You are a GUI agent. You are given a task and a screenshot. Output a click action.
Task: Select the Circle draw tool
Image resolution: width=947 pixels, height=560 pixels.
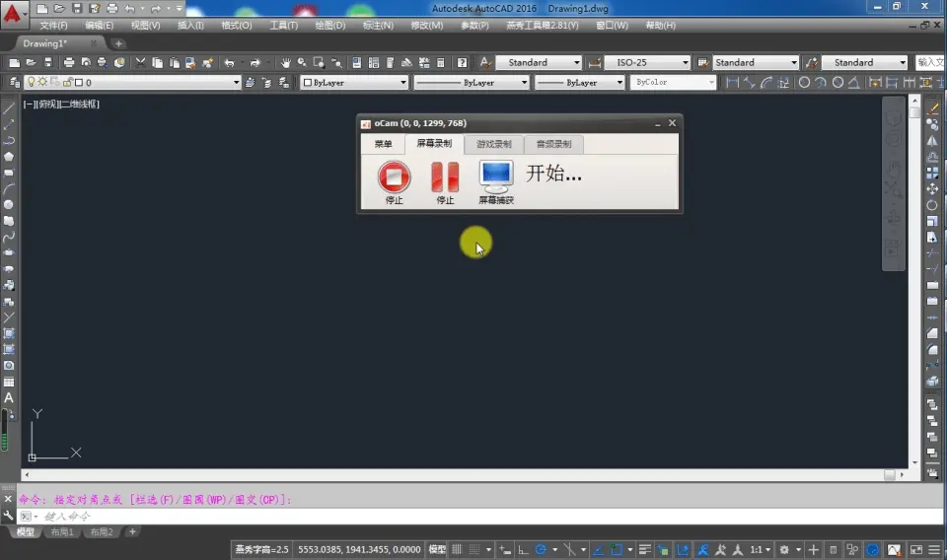tap(9, 204)
